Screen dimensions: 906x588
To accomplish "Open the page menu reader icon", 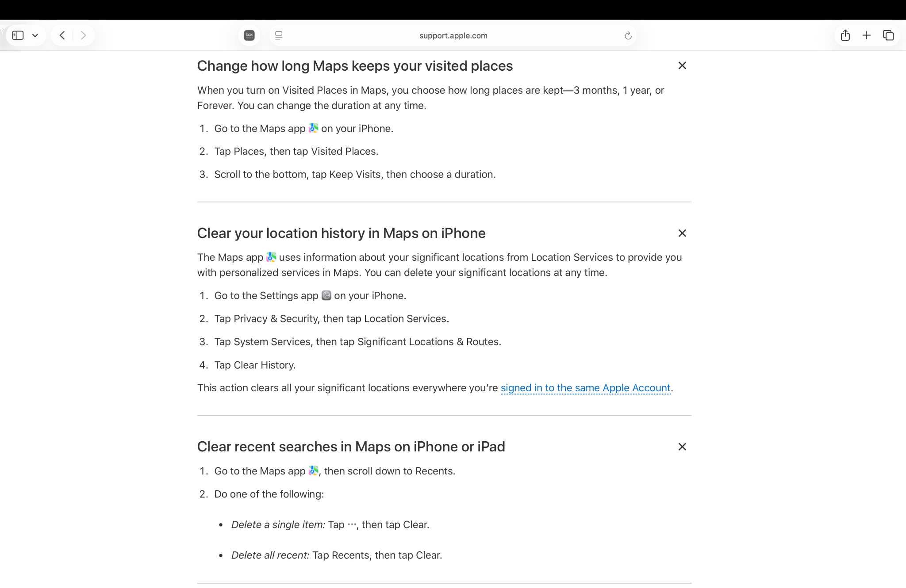I will [279, 35].
